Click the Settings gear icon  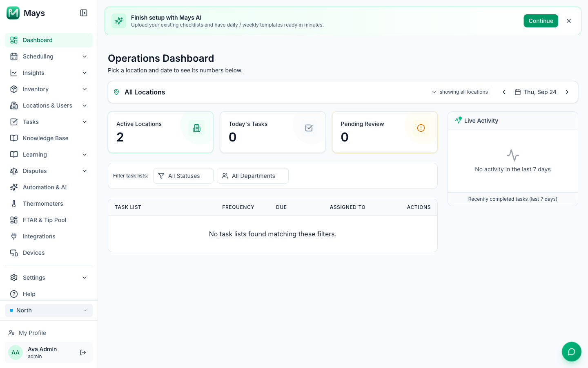(14, 278)
